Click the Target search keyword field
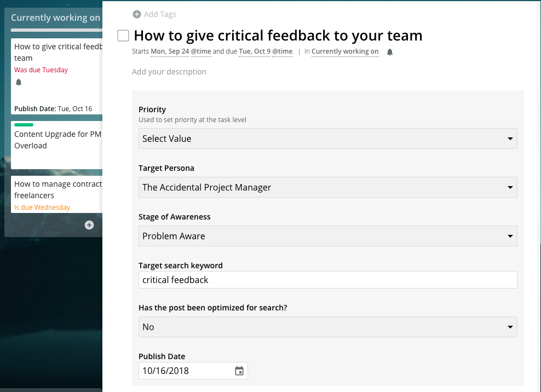The width and height of the screenshot is (541, 392). point(328,280)
